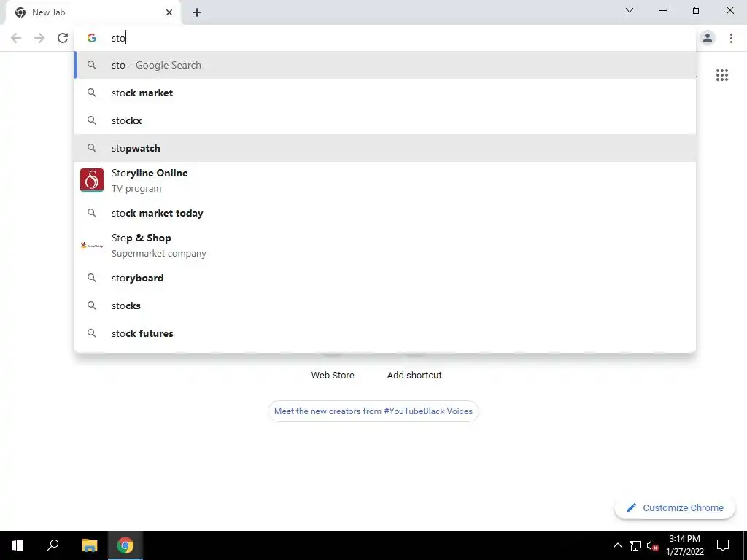Image resolution: width=747 pixels, height=560 pixels.
Task: Select the 'stopwatch' suggestion
Action: [x=385, y=148]
